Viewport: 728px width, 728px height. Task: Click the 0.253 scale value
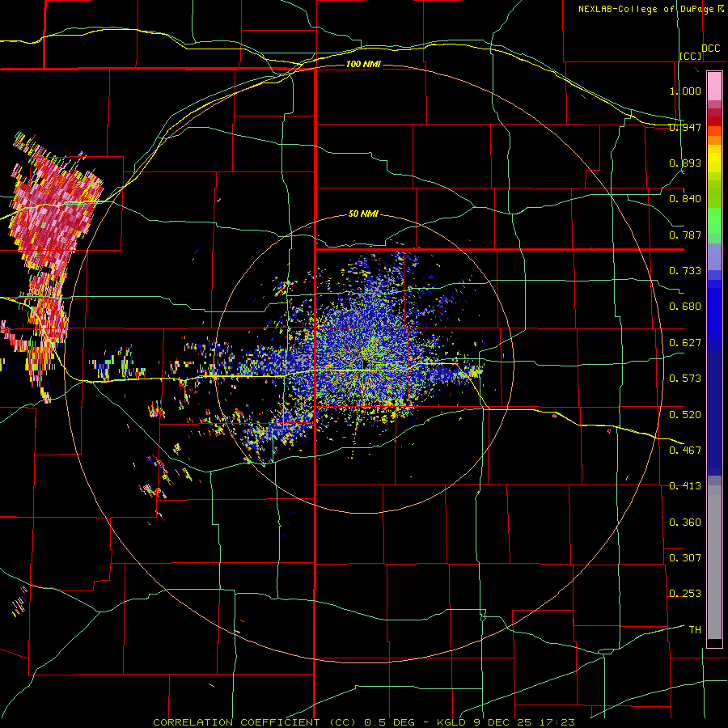click(685, 593)
